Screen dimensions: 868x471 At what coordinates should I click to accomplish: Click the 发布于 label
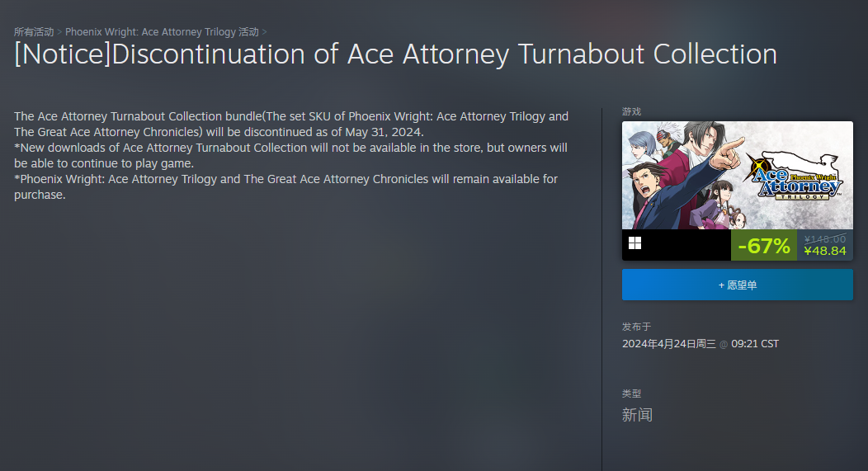636,327
